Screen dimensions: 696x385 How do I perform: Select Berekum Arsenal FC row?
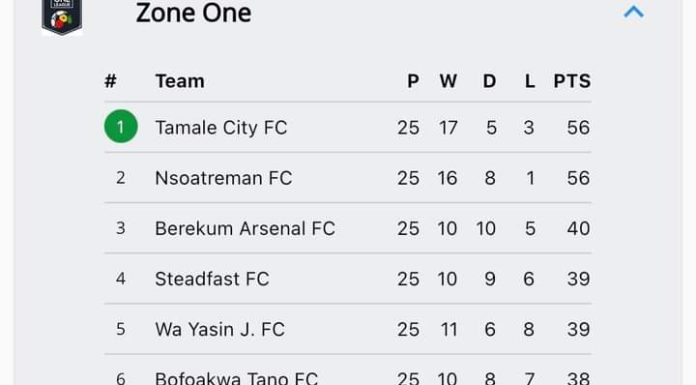(348, 228)
